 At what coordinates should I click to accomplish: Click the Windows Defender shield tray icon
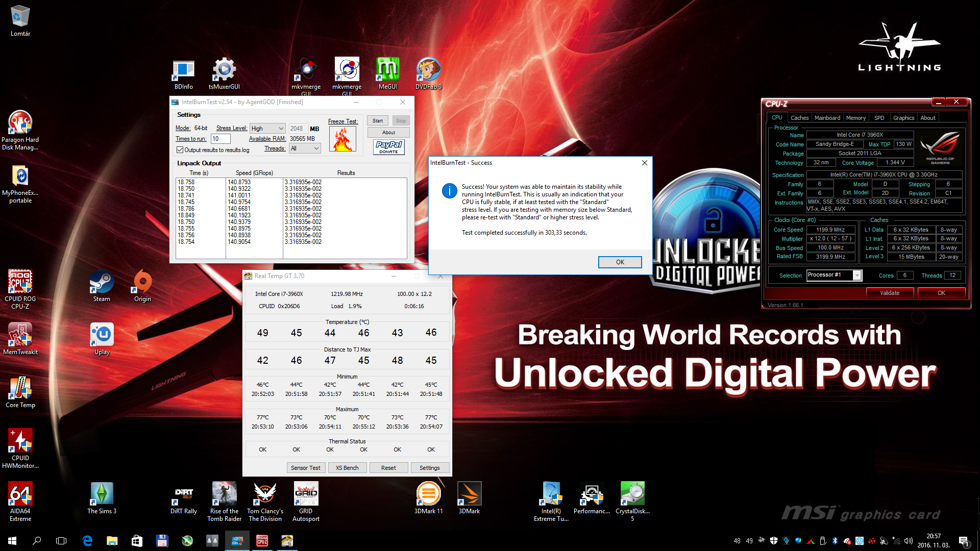pos(774,541)
